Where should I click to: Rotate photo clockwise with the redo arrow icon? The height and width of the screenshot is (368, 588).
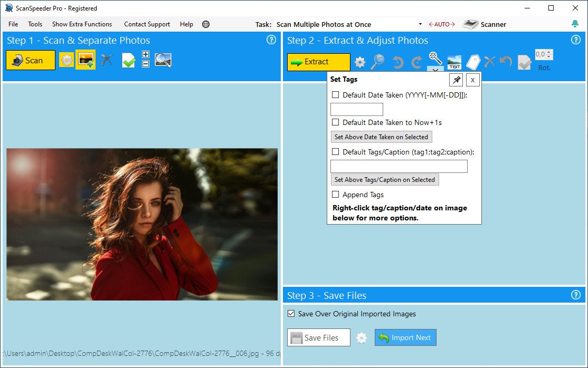(x=416, y=62)
